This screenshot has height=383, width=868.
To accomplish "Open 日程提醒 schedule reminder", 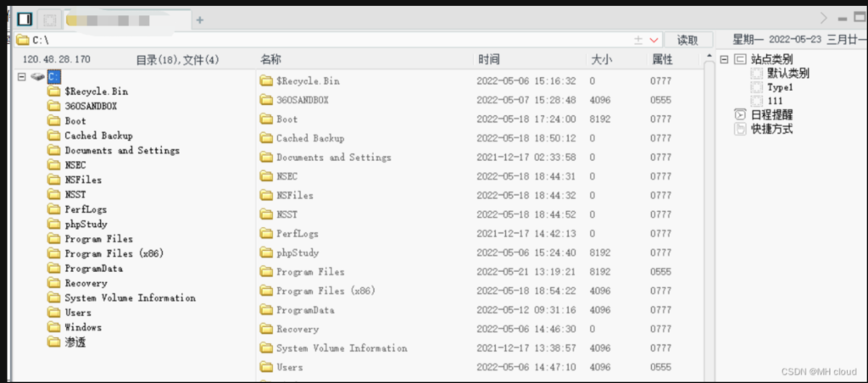I will (771, 115).
